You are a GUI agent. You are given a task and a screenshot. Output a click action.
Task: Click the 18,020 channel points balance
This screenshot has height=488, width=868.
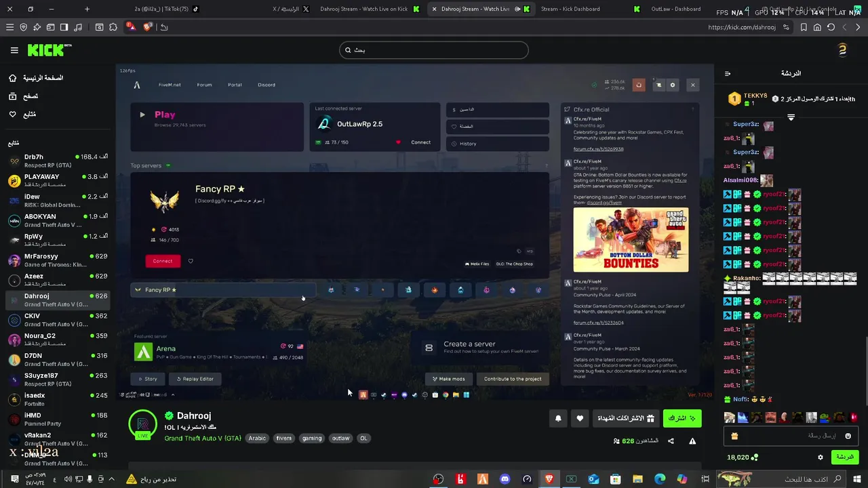coord(742,457)
